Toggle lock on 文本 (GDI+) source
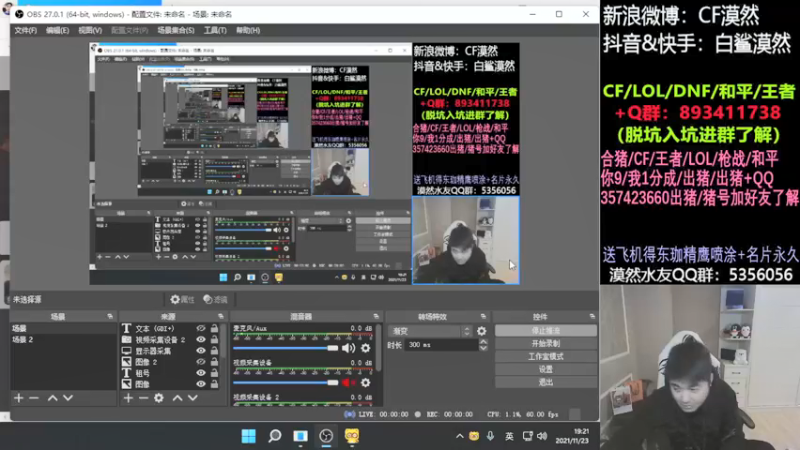Viewport: 800px width, 450px height. (x=214, y=329)
